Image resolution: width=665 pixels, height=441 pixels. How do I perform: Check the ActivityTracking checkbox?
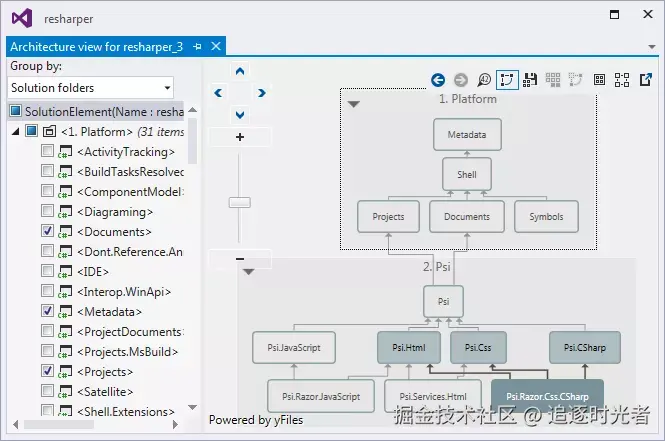[48, 151]
